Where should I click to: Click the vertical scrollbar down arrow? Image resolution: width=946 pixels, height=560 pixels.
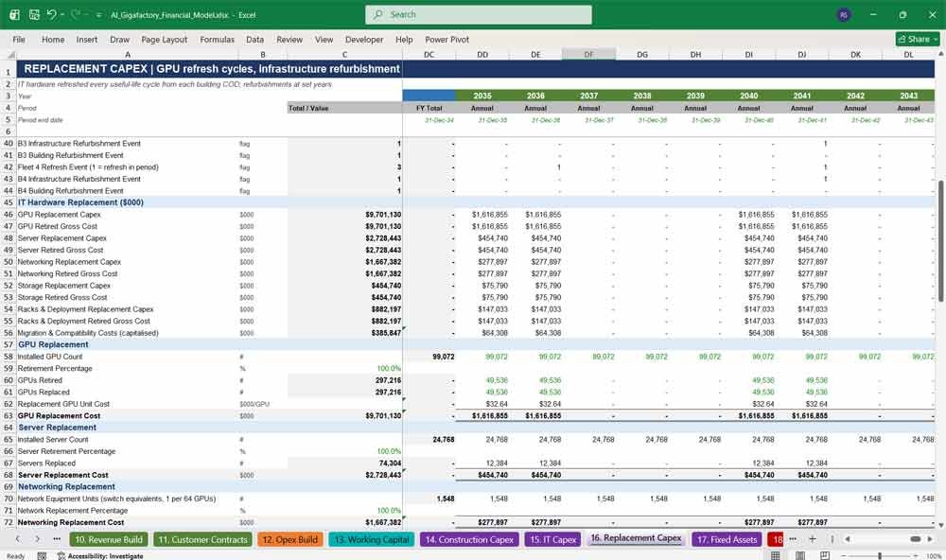(x=940, y=526)
